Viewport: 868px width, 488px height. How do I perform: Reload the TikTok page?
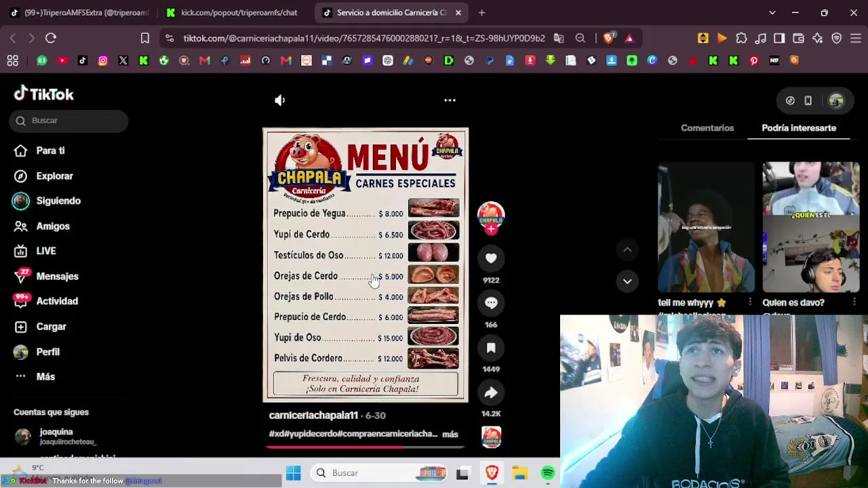click(x=51, y=39)
